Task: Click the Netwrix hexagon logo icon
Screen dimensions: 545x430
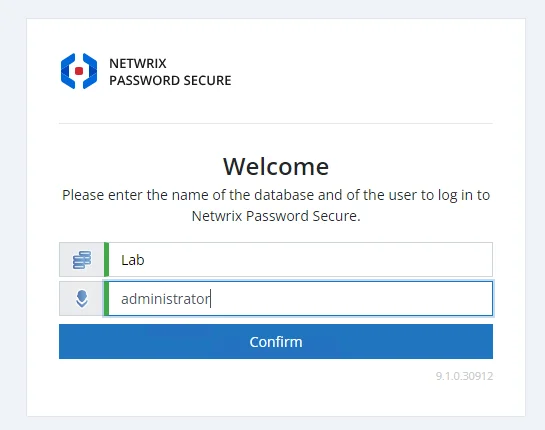Action: point(79,71)
